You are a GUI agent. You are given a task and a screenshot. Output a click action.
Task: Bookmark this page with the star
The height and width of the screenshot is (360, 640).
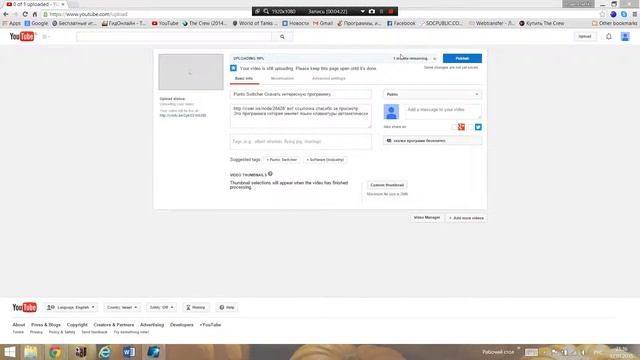pyautogui.click(x=602, y=14)
